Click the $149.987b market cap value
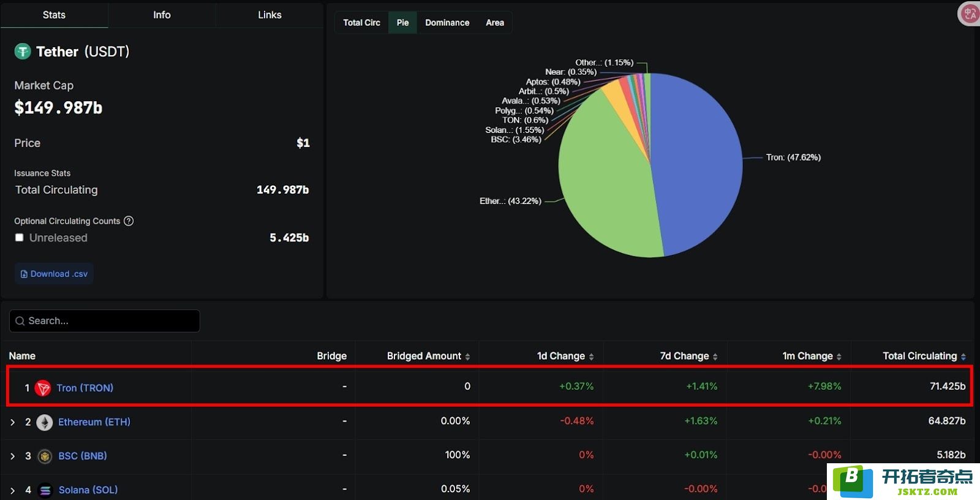The image size is (980, 500). coord(58,108)
